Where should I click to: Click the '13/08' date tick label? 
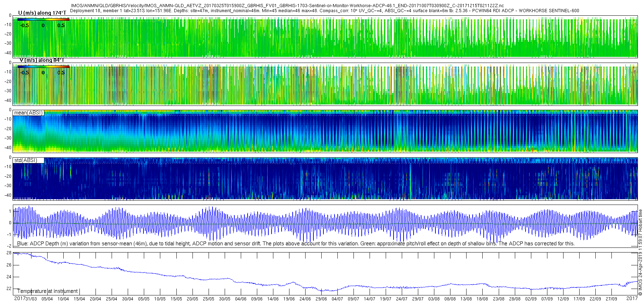point(466,299)
